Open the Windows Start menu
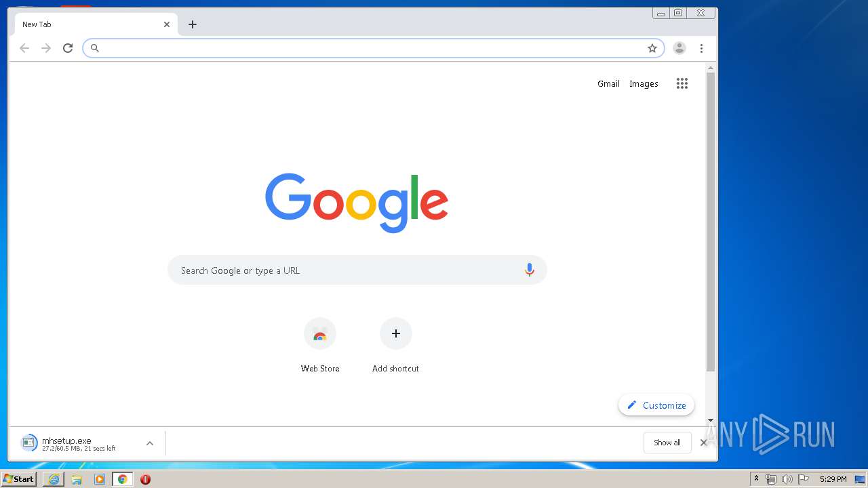 point(19,479)
